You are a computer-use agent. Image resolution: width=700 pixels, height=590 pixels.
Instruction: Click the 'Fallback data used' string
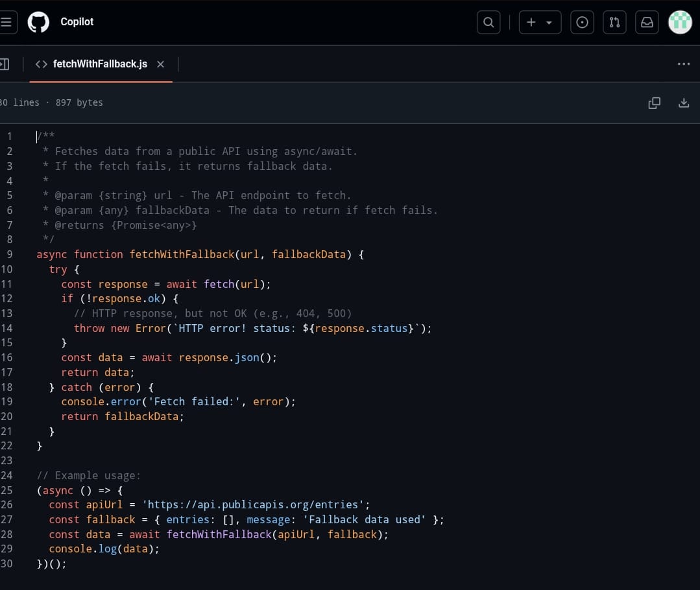click(365, 519)
